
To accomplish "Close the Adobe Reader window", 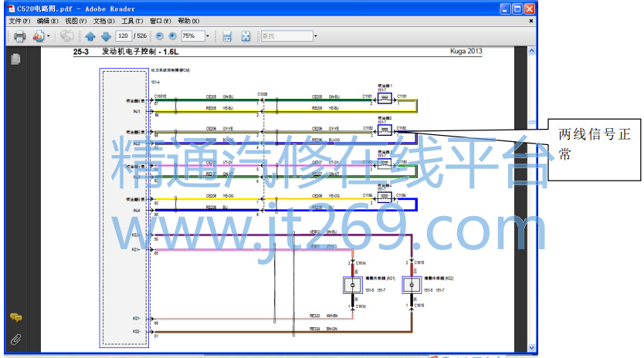I will point(530,8).
